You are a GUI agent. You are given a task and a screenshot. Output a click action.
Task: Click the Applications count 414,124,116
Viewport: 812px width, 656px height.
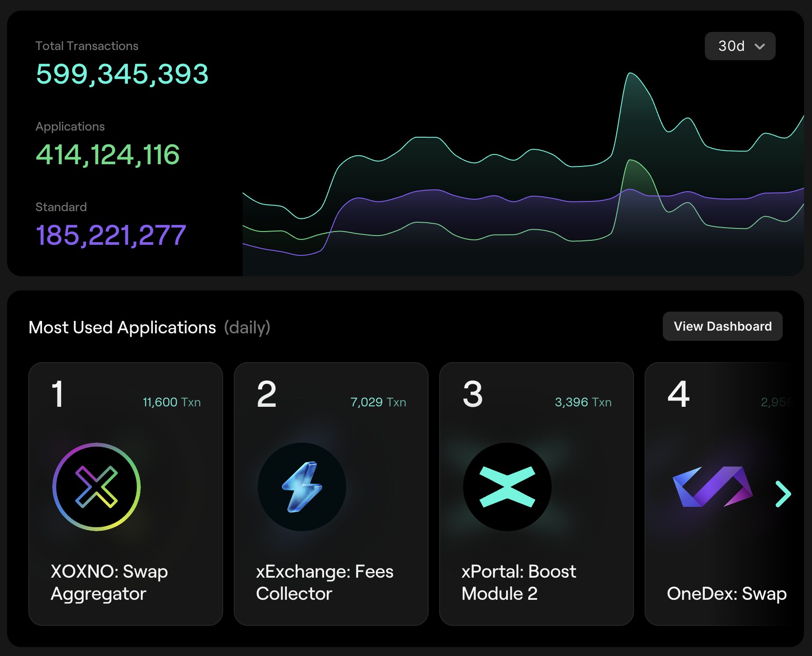click(x=108, y=154)
